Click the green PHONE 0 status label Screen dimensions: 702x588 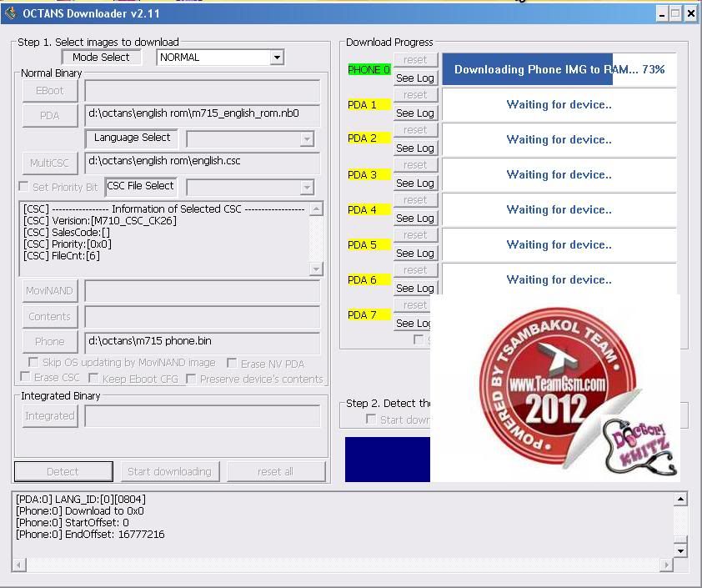(369, 70)
